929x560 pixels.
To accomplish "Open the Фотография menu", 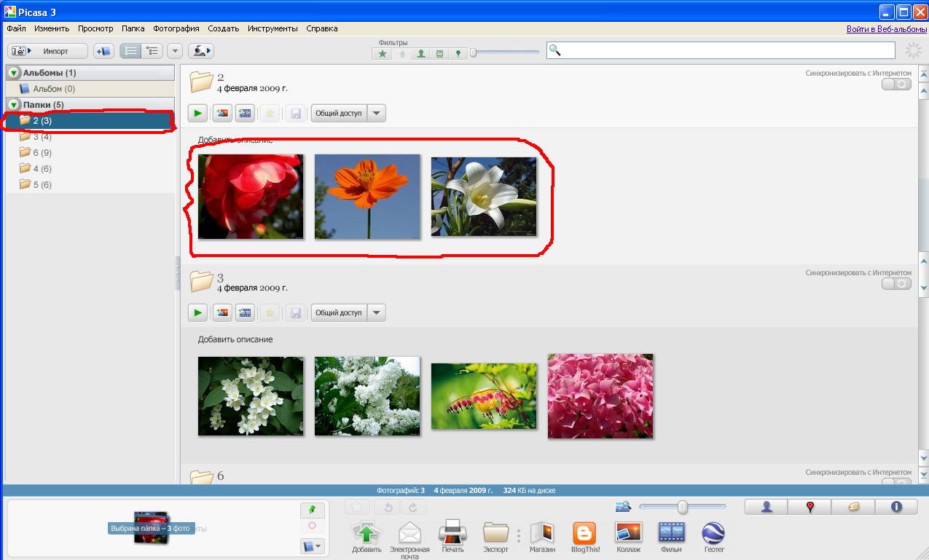I will point(176,28).
